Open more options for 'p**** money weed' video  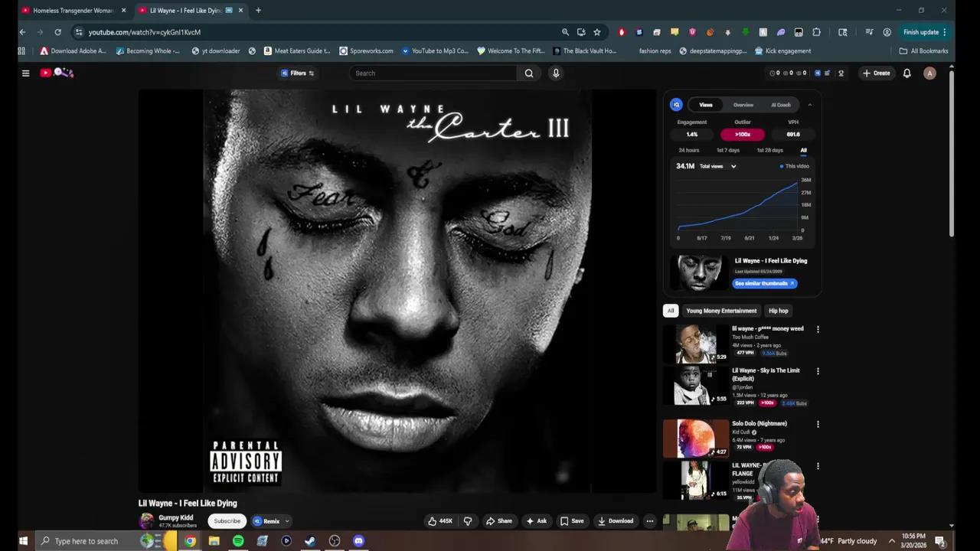tap(818, 330)
